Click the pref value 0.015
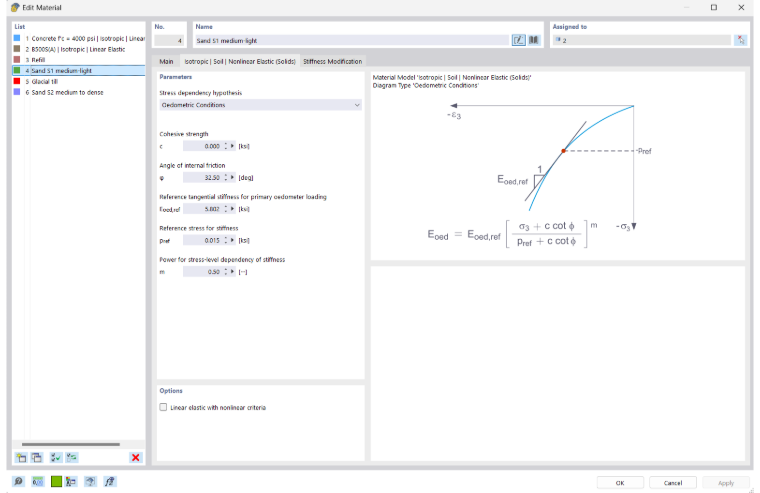This screenshot has height=493, width=760. 203,240
